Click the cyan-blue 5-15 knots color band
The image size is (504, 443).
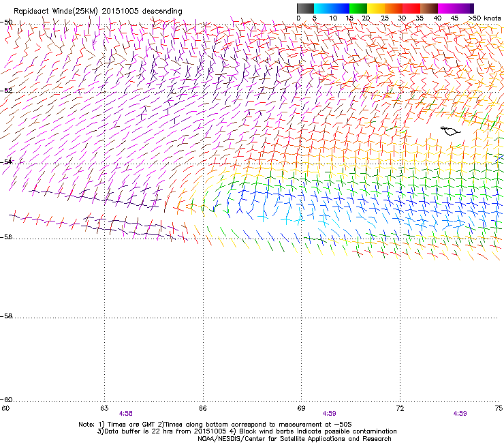click(x=332, y=8)
